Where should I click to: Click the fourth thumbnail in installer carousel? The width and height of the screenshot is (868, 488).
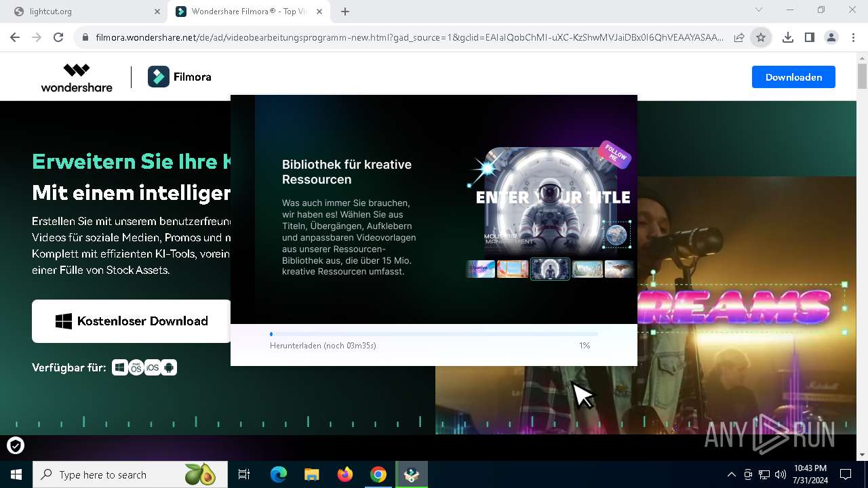click(x=587, y=269)
